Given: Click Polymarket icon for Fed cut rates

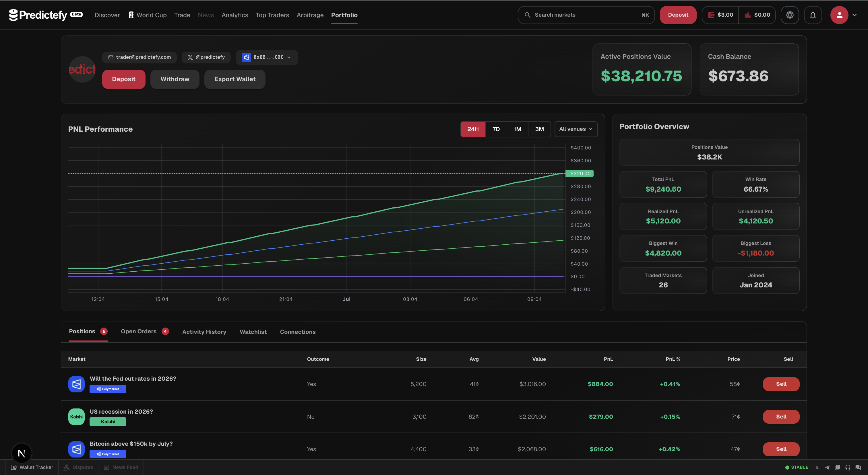Looking at the screenshot, I should coord(76,384).
